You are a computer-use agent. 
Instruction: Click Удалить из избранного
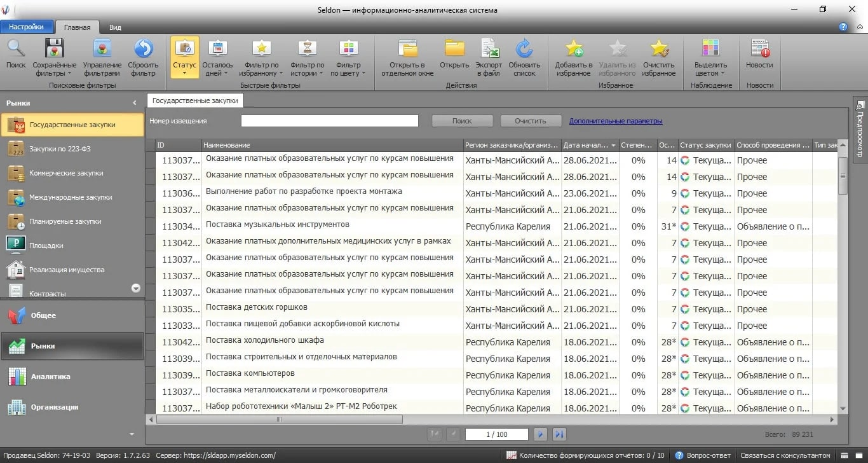(617, 57)
